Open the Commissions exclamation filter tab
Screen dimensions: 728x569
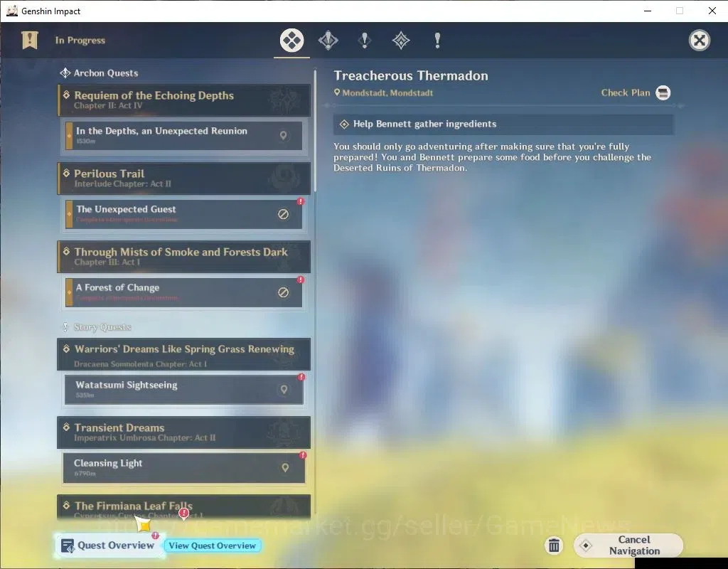pyautogui.click(x=437, y=41)
